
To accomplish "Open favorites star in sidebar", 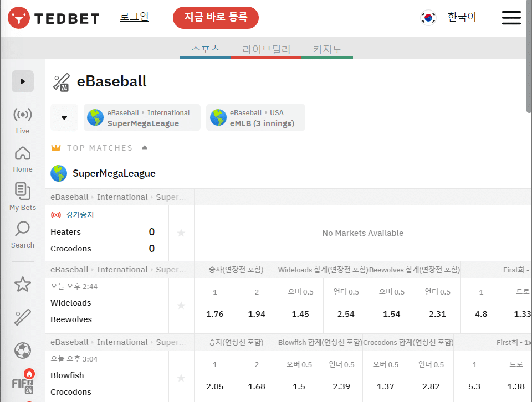I will 23,284.
